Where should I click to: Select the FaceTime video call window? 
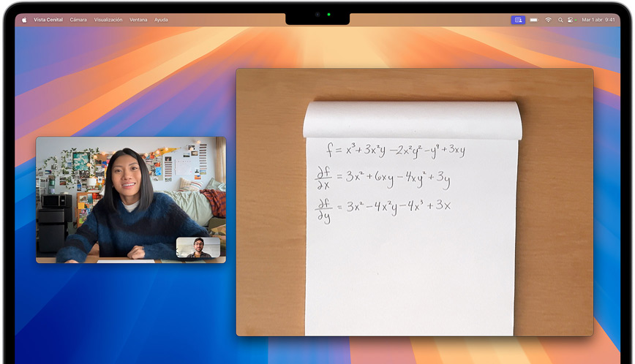[110, 190]
